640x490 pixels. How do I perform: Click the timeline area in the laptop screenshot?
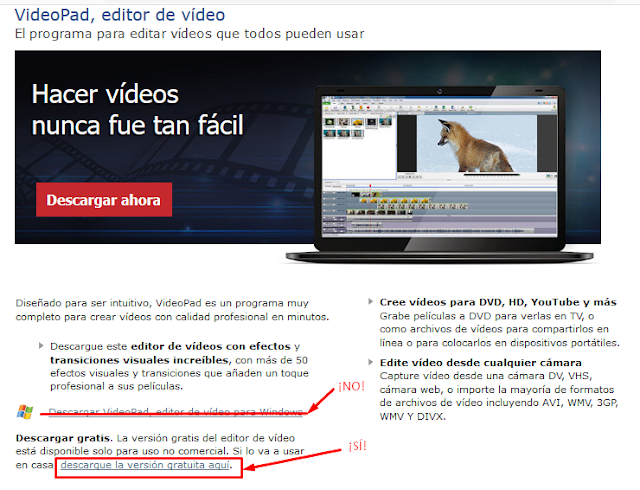pyautogui.click(x=439, y=209)
